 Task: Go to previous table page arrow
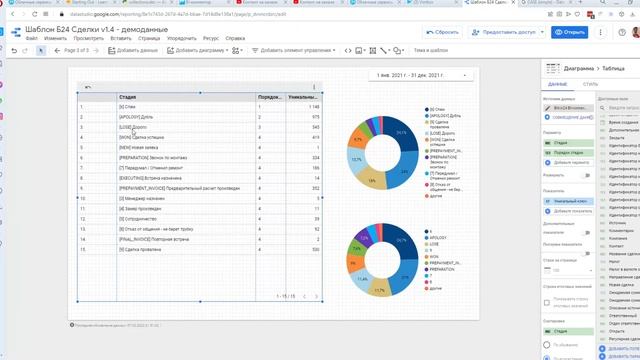(x=304, y=296)
